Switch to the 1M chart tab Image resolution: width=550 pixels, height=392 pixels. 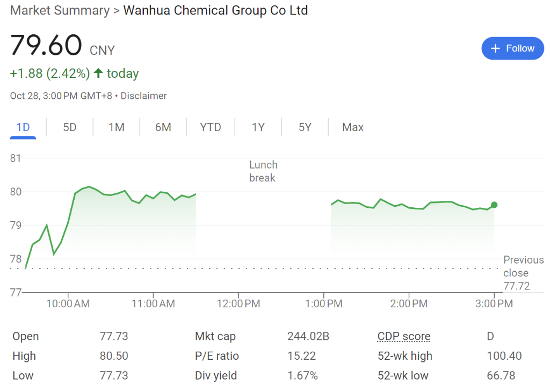pos(117,127)
